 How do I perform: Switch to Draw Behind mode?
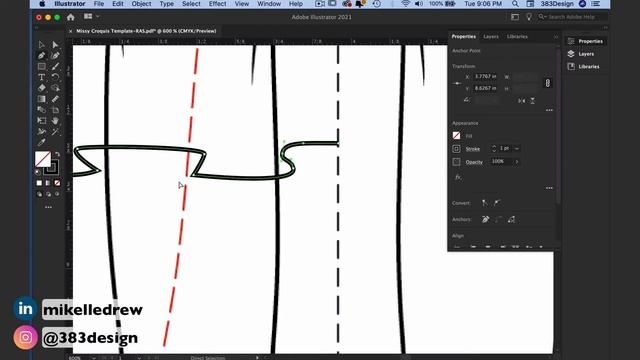pyautogui.click(x=48, y=194)
